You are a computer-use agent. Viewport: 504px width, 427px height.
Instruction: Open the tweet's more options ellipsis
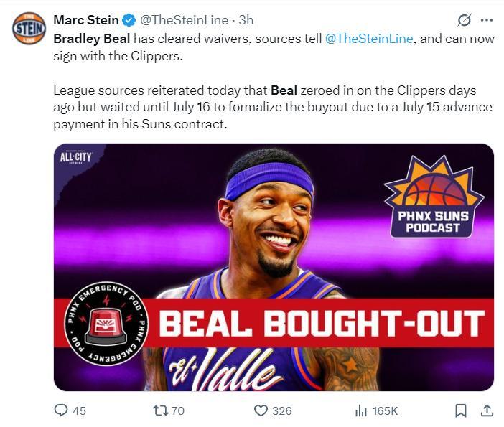tap(486, 20)
